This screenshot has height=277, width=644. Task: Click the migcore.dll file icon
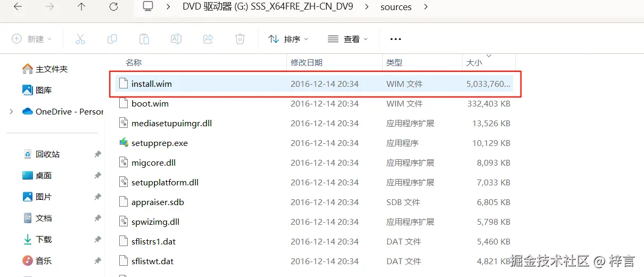pyautogui.click(x=123, y=162)
